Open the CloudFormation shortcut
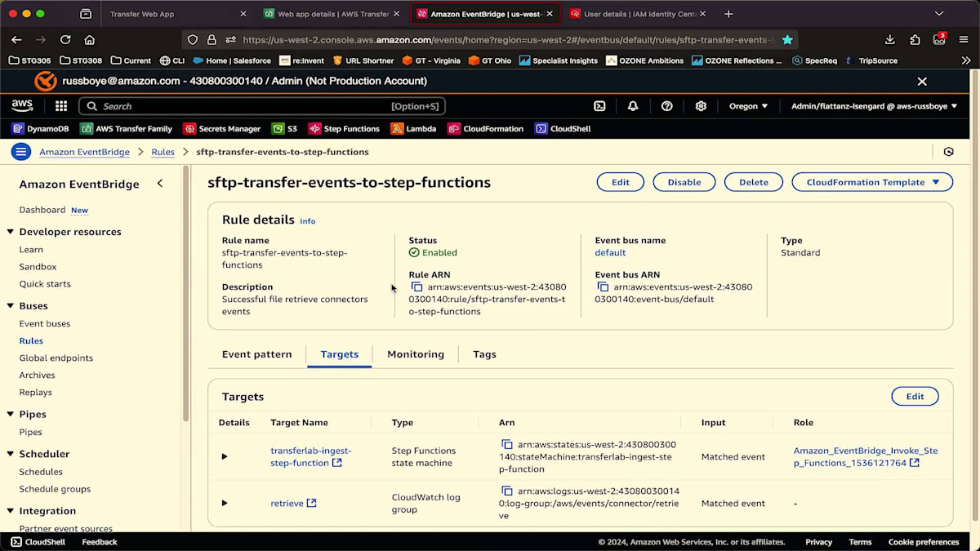 point(486,129)
